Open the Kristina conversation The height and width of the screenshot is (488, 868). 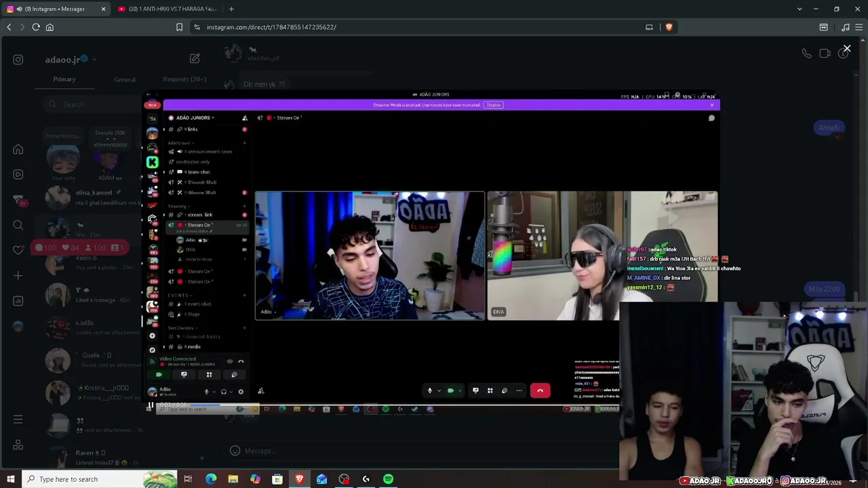92,392
